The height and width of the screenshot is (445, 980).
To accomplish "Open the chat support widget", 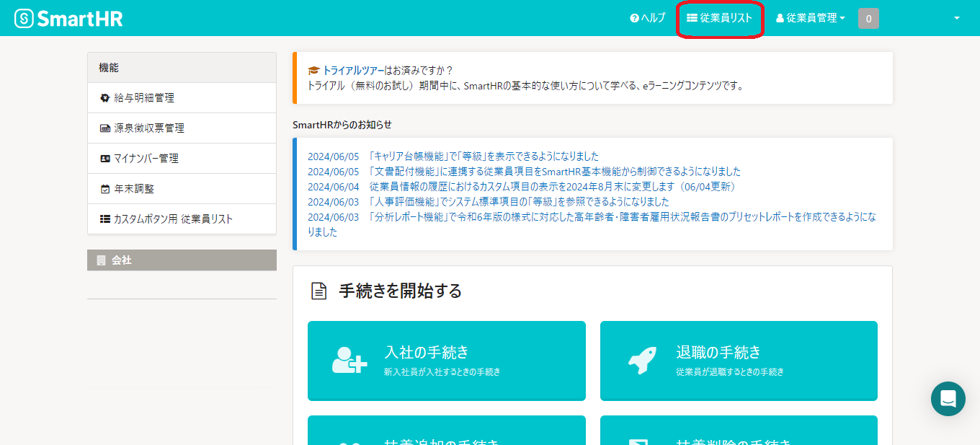I will point(948,399).
